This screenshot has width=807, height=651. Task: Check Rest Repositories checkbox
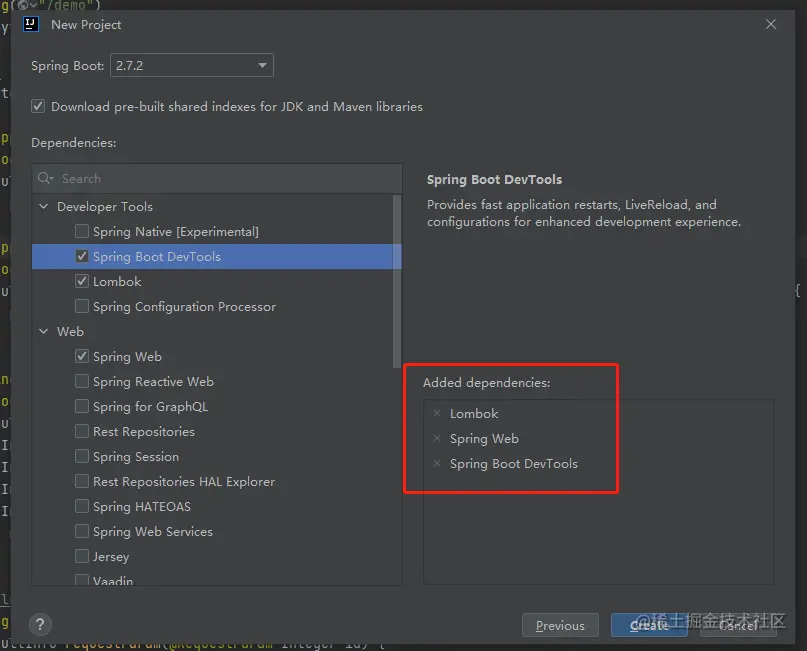coord(82,431)
